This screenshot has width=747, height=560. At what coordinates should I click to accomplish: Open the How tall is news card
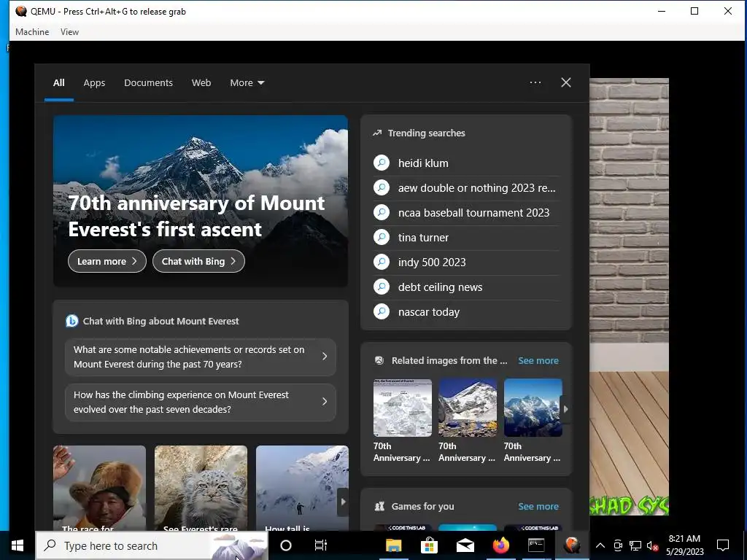point(302,488)
